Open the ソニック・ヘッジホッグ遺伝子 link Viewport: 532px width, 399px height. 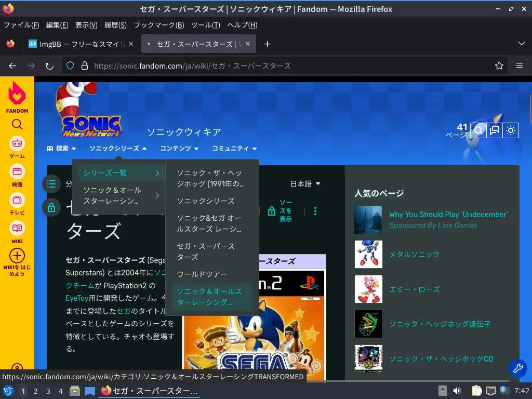440,324
